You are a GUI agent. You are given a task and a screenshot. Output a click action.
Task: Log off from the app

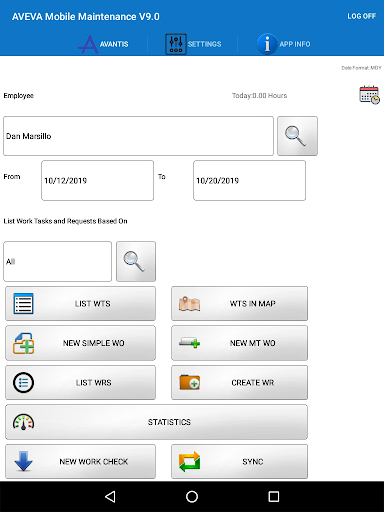[361, 16]
